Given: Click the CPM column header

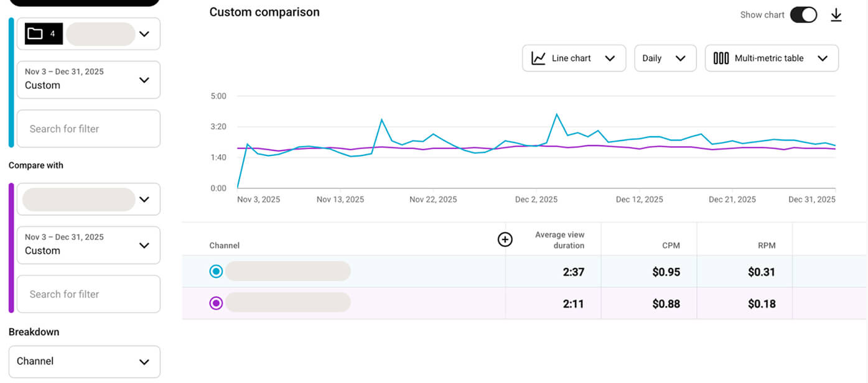Looking at the screenshot, I should tap(671, 246).
